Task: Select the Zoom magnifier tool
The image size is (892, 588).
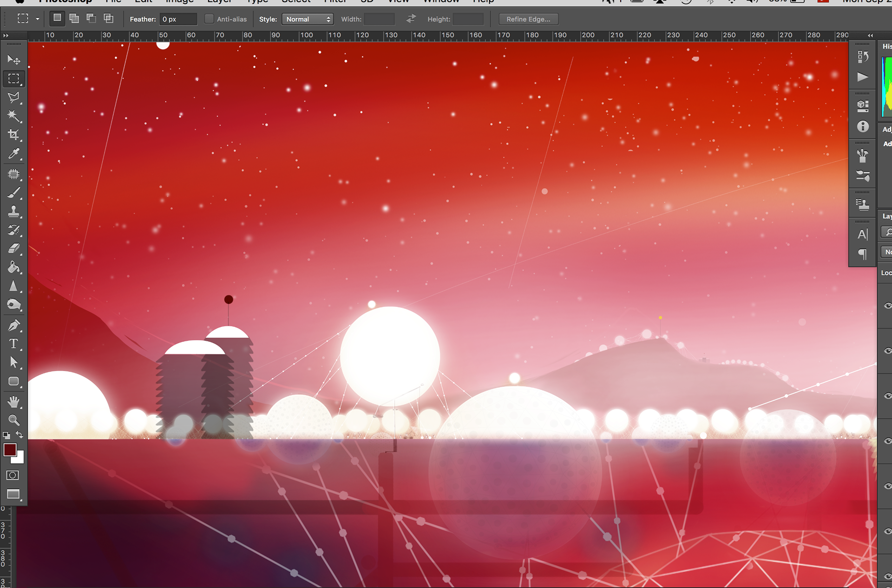Action: pos(13,420)
